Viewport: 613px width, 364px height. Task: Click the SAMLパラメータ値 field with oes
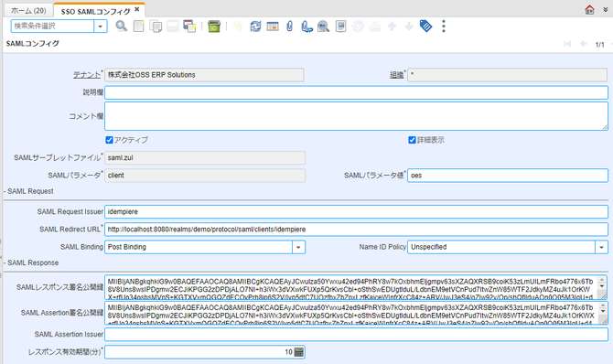508,176
